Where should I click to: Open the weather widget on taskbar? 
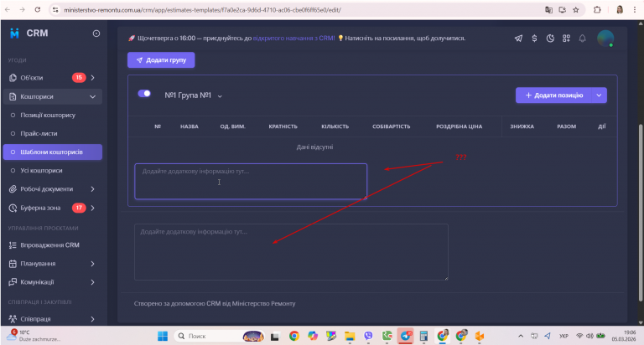click(x=34, y=336)
